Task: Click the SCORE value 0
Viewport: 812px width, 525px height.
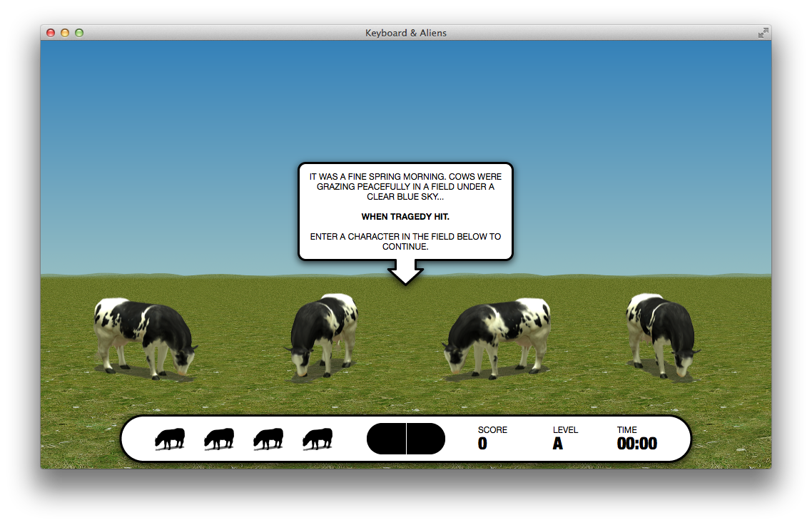Action: pos(482,444)
